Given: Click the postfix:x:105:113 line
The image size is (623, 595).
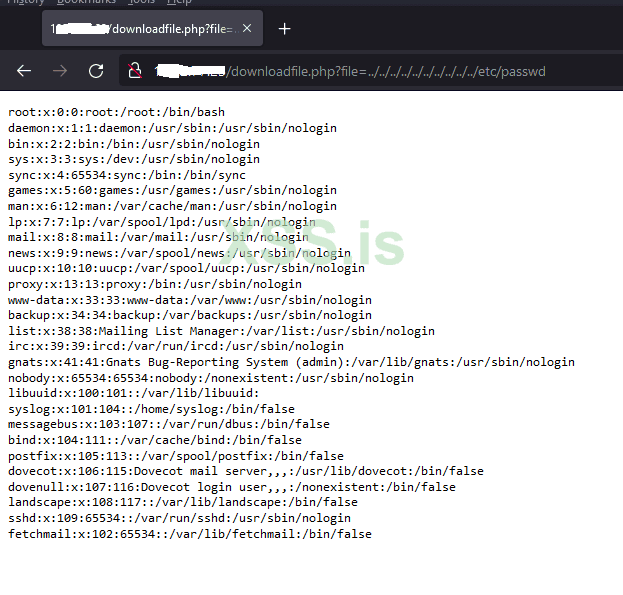Looking at the screenshot, I should tap(176, 456).
